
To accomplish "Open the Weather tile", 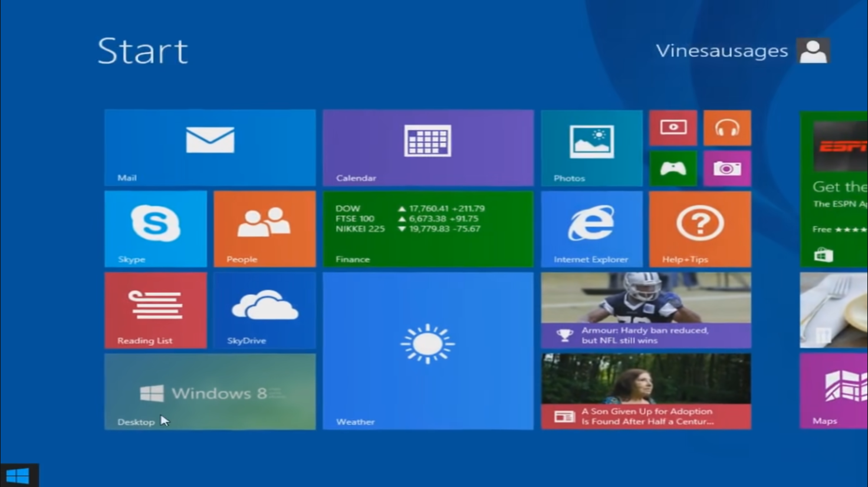I will (x=428, y=351).
